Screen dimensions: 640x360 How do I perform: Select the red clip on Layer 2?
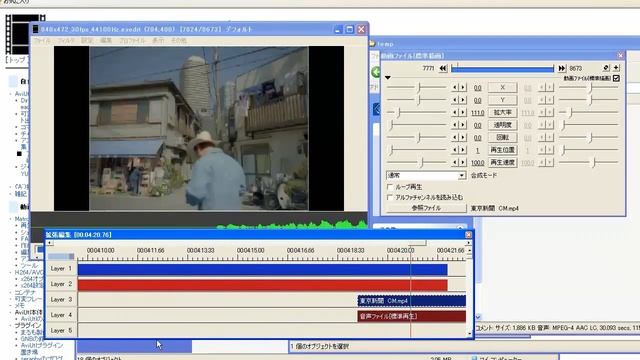262,285
